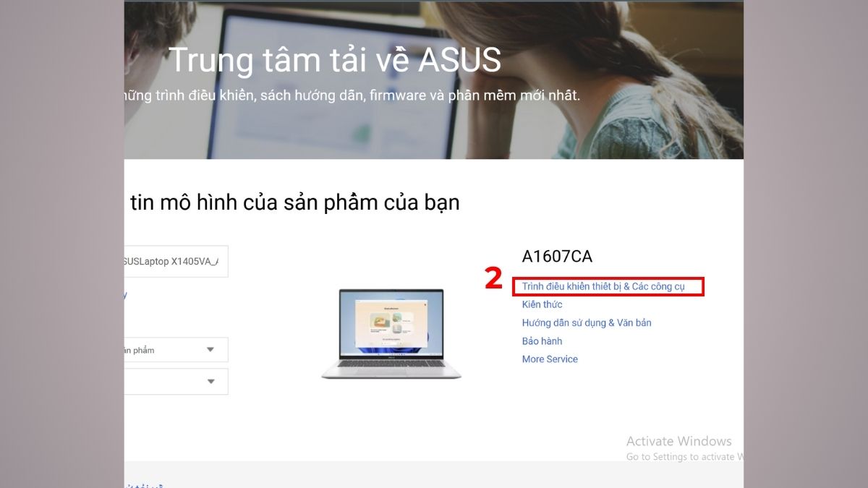Select the 'Kiến thức' link
Image resolution: width=868 pixels, height=488 pixels.
tap(541, 304)
